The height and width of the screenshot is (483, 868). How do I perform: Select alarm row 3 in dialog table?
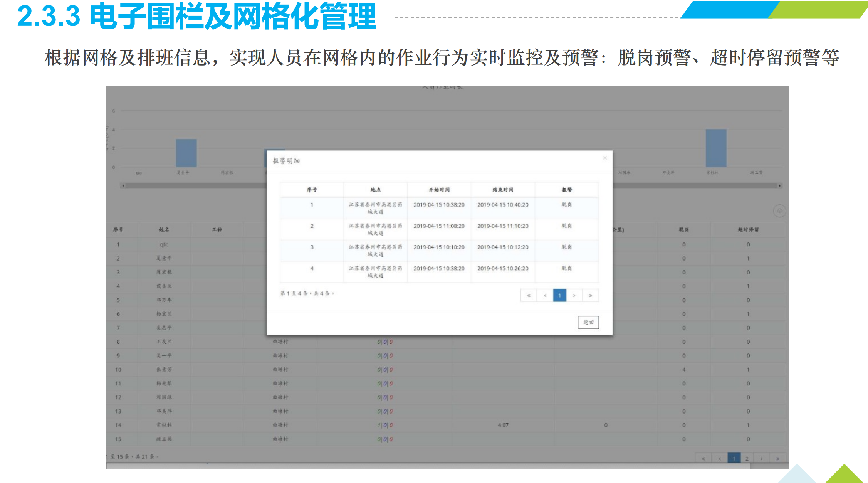tap(439, 250)
